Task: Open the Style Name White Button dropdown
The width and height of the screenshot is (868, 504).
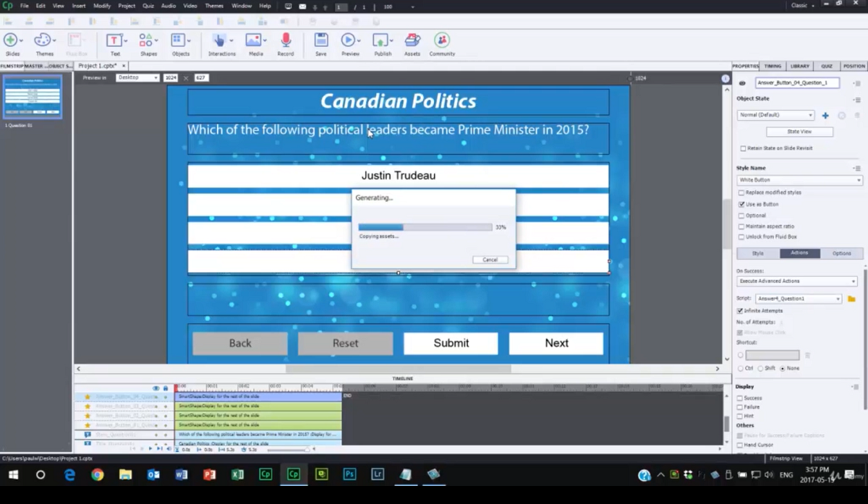Action: (x=799, y=180)
